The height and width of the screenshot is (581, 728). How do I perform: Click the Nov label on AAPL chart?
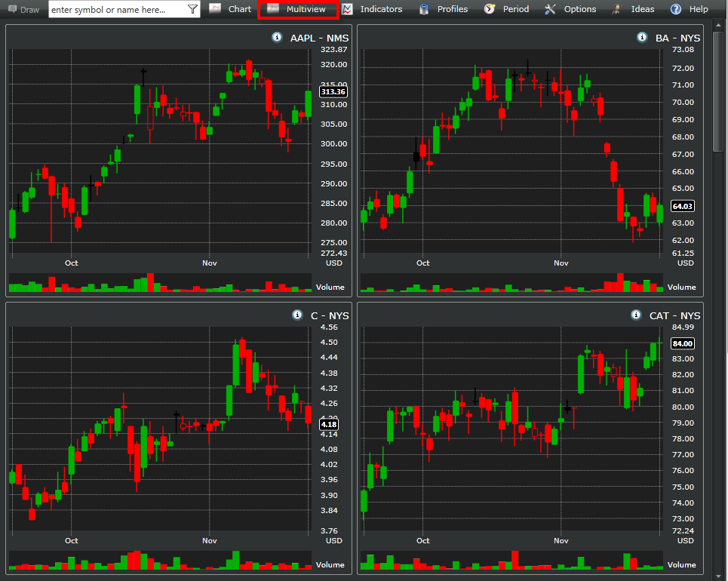[x=210, y=263]
